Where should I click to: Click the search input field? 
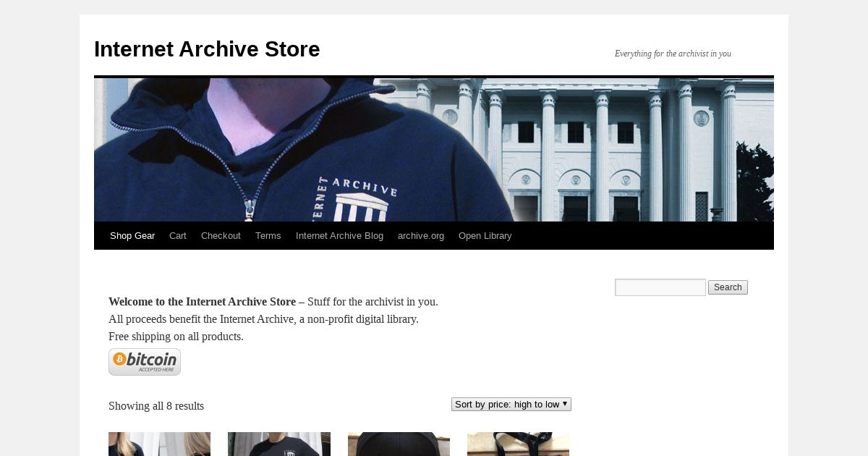(660, 287)
